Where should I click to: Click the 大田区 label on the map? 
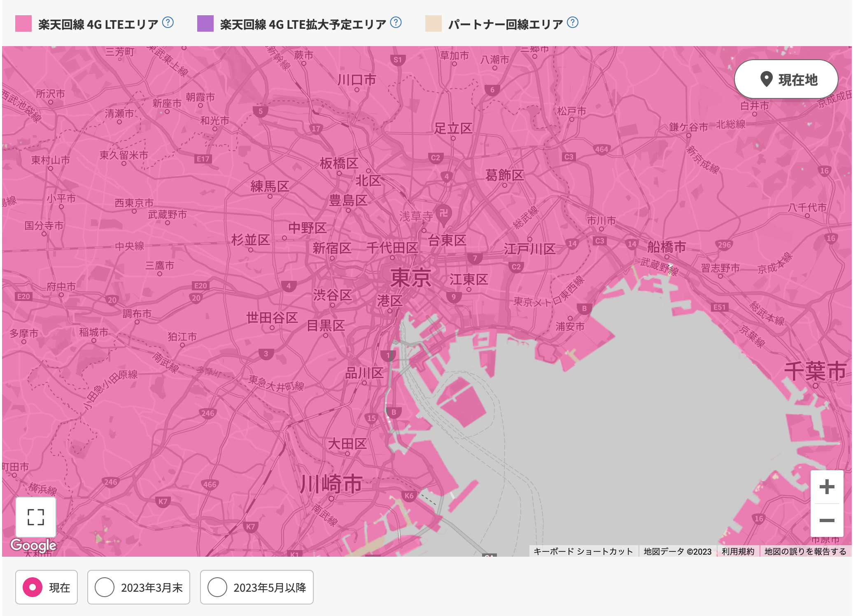coord(347,443)
